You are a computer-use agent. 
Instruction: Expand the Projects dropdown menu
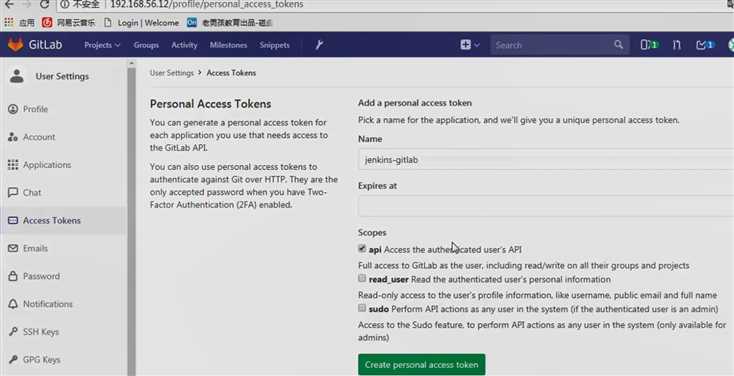(102, 45)
